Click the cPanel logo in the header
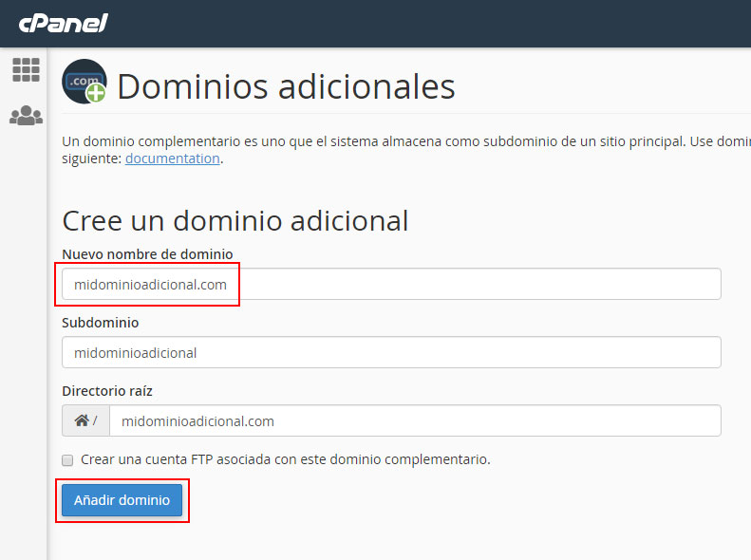751x560 pixels. pos(63,22)
